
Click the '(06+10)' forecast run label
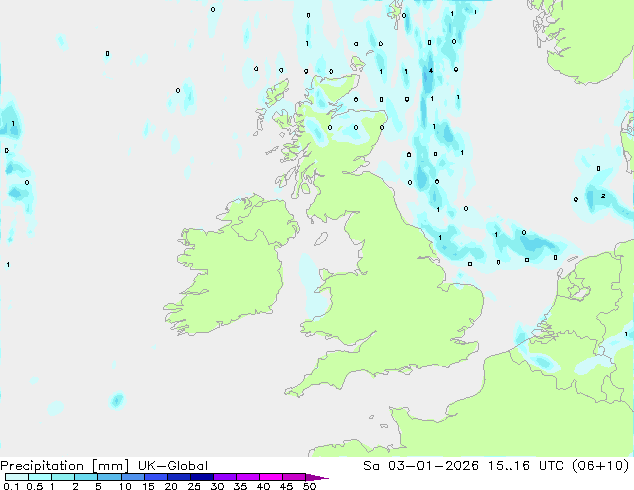601,466
